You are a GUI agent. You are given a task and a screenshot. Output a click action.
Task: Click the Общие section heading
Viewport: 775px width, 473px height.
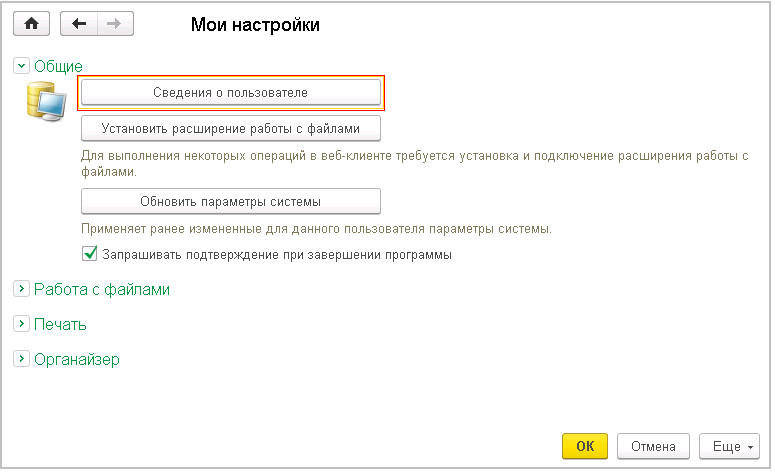click(58, 66)
